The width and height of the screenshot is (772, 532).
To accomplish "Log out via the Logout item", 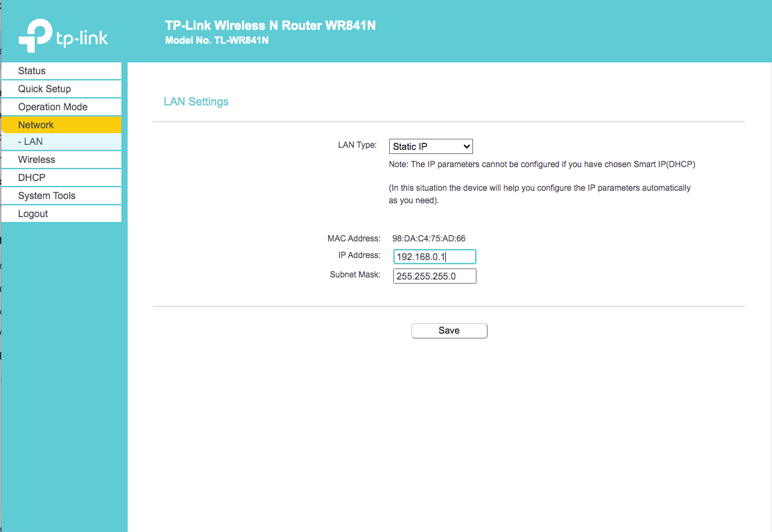I will [62, 214].
